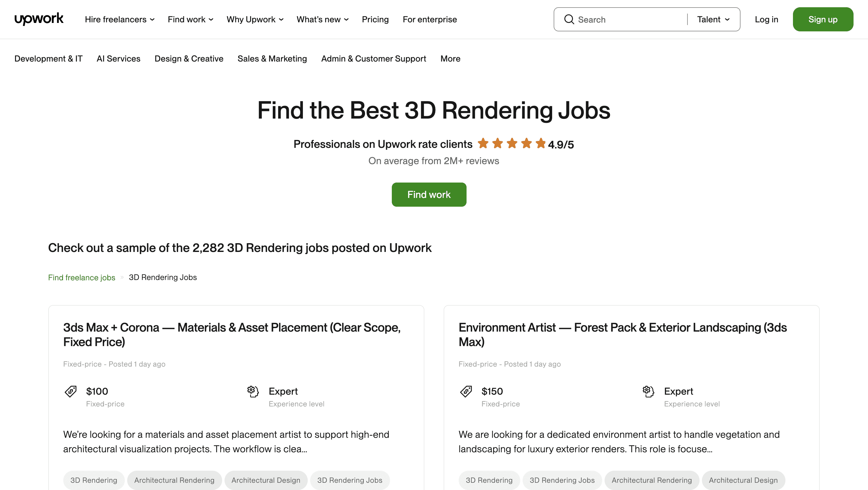Open the Find freelance jobs breadcrumb link

coord(82,278)
